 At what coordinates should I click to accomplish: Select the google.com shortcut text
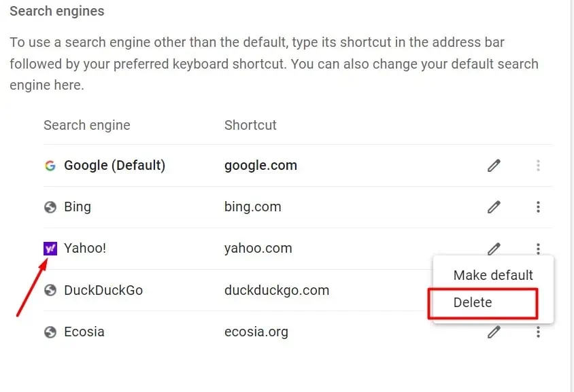[260, 165]
